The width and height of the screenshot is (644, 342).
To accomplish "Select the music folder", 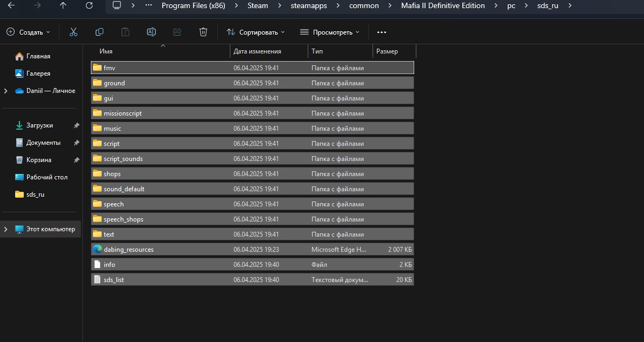I will coord(252,129).
